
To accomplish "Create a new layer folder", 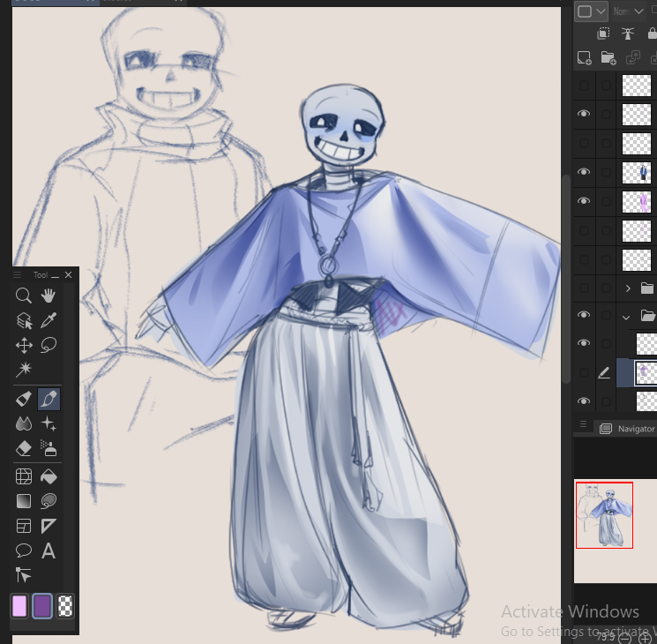I will (608, 58).
